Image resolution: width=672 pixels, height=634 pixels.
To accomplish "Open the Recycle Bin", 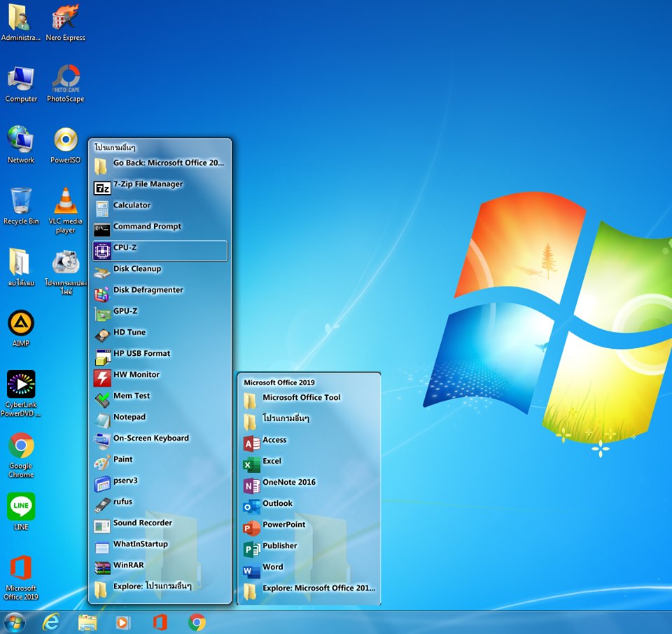I will pyautogui.click(x=21, y=207).
